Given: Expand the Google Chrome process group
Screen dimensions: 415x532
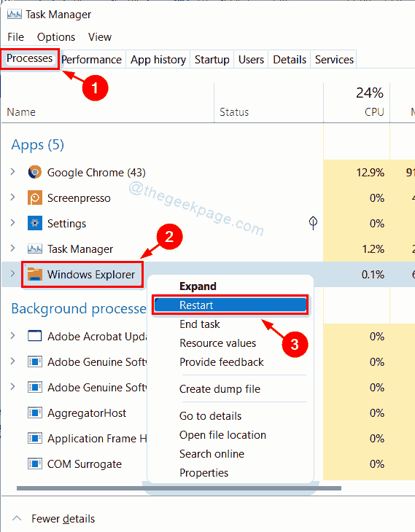Looking at the screenshot, I should click(x=12, y=172).
